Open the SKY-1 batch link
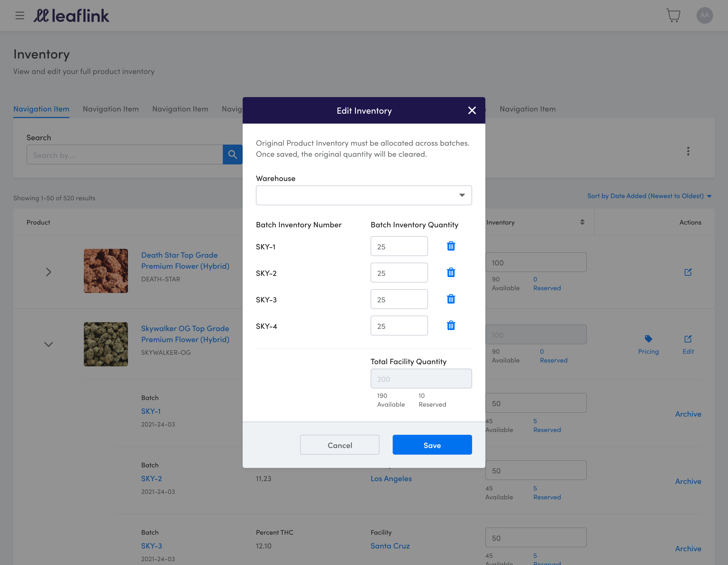Viewport: 728px width, 565px height. (x=151, y=411)
